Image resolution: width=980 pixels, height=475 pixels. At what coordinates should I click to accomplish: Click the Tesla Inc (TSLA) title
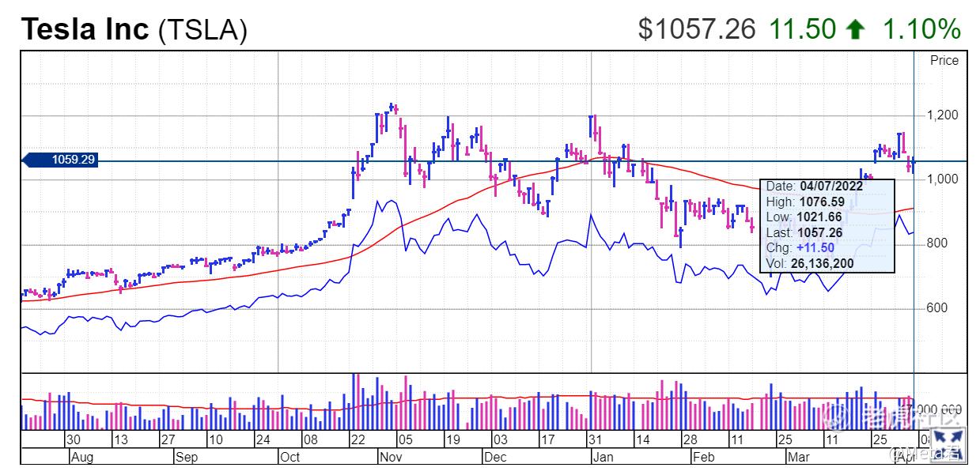(x=134, y=29)
